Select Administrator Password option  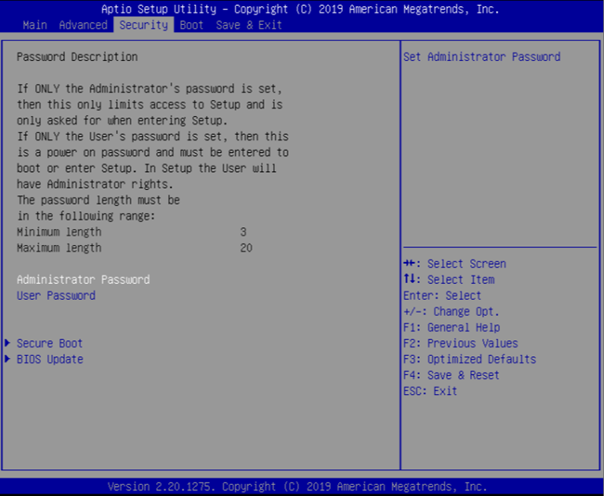point(83,280)
